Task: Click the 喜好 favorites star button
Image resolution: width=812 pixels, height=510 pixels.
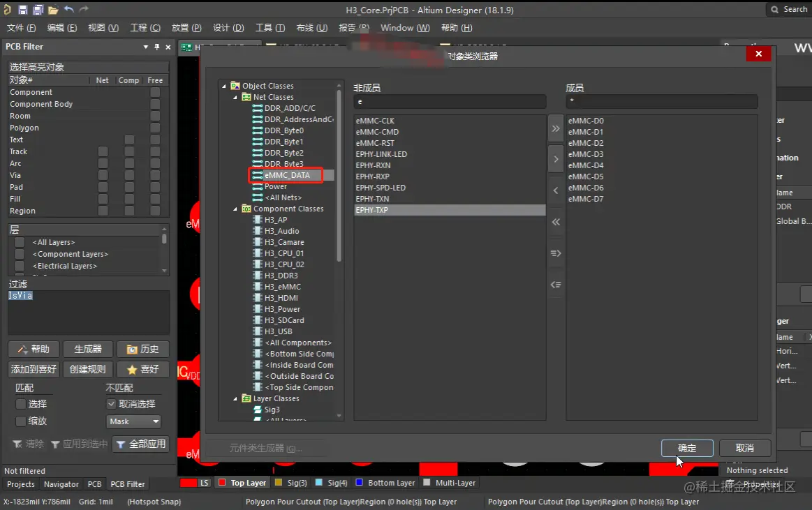Action: tap(143, 369)
